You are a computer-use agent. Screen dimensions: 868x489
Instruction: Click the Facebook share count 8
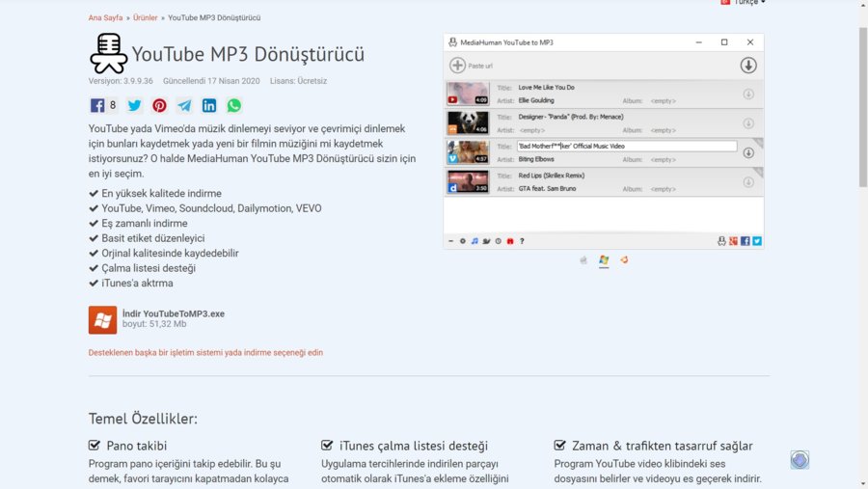point(113,105)
